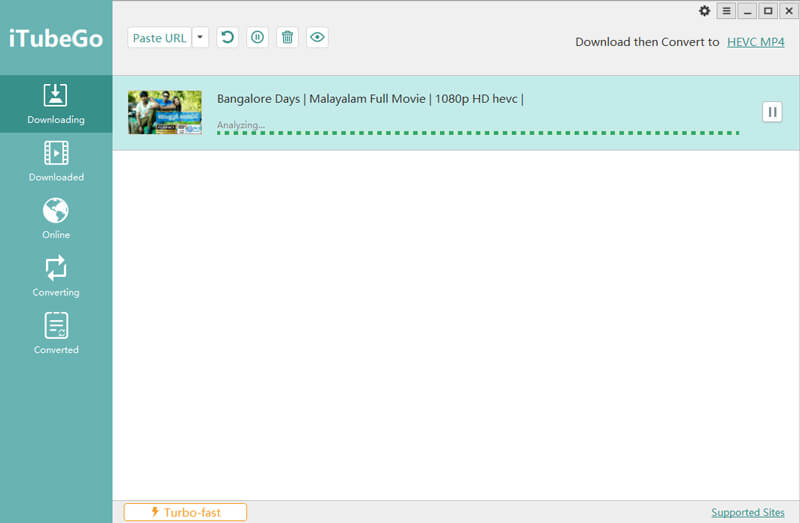Open the hamburger menu icon

(x=727, y=11)
